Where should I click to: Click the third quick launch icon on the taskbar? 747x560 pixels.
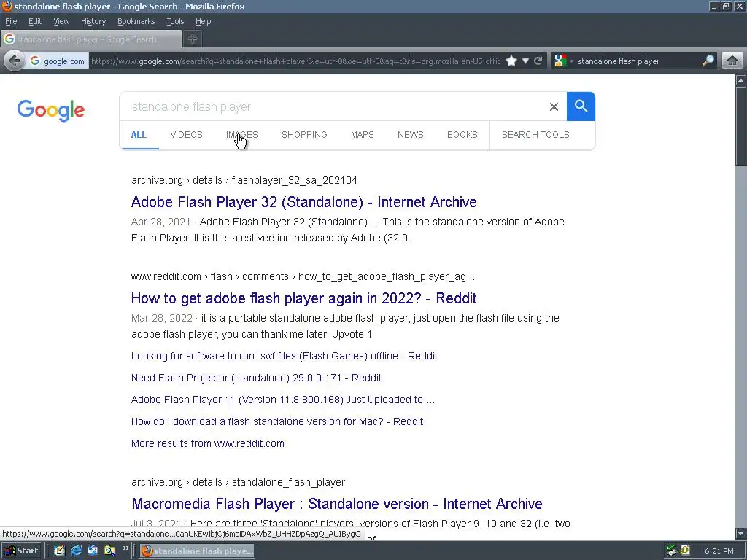(93, 551)
